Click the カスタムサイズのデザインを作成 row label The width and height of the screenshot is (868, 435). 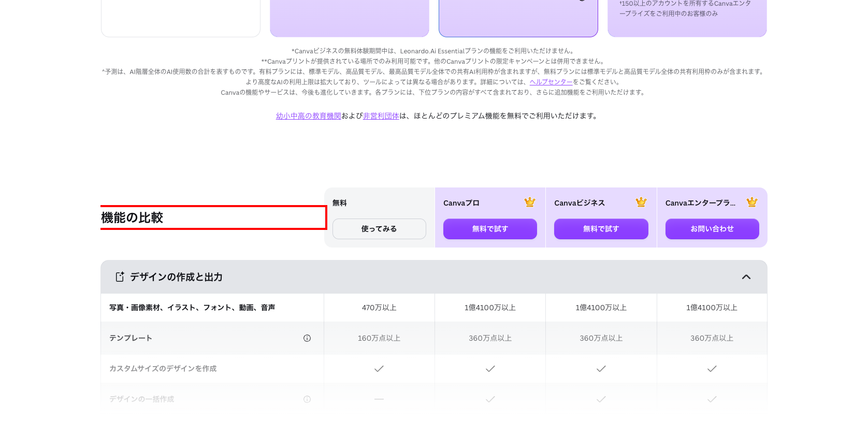click(x=163, y=369)
